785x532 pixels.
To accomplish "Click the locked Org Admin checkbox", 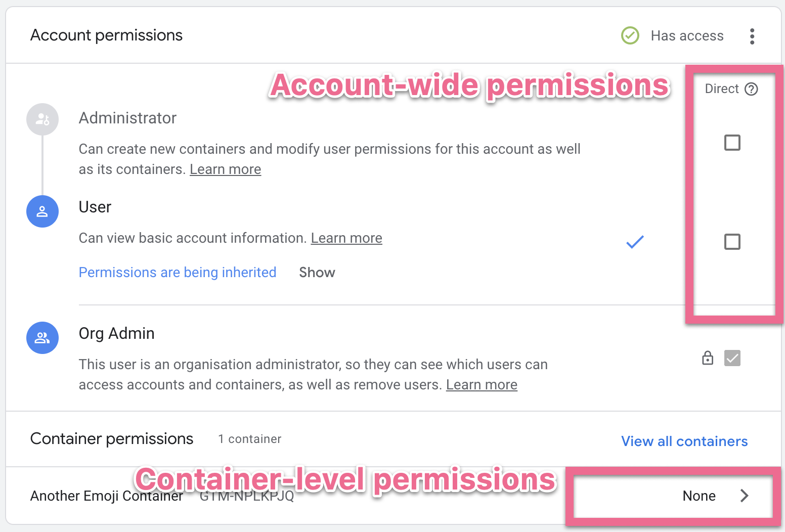I will (732, 358).
